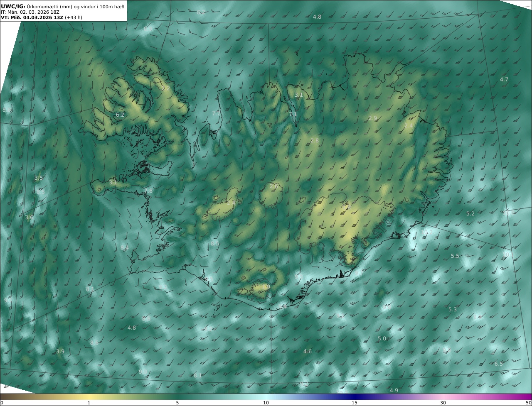Click the 8.4 value label
532x406 pixels.
pos(125,247)
